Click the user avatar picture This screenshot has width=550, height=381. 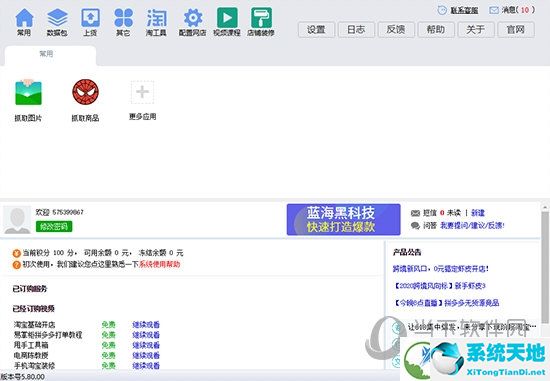[17, 220]
